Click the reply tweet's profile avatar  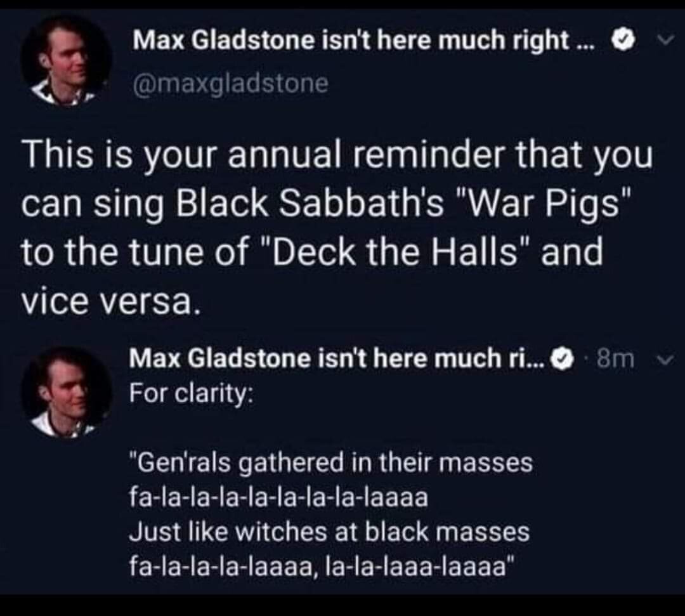66,391
